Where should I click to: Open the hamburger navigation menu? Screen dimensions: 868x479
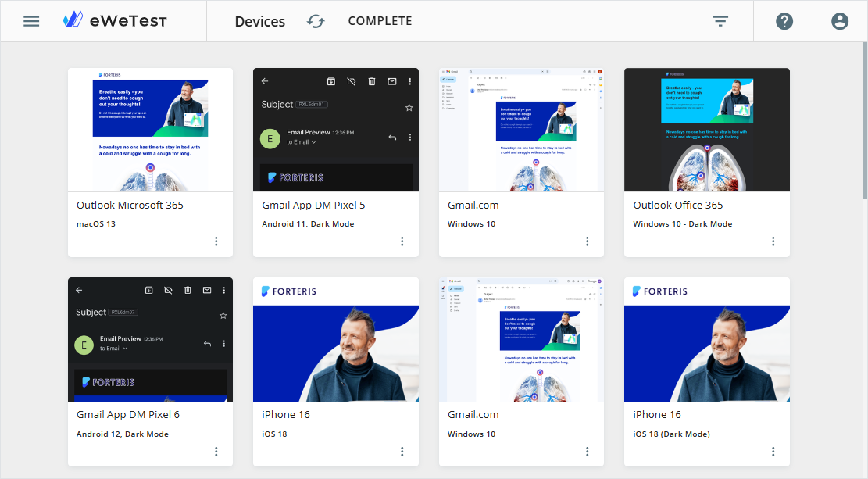pos(31,21)
